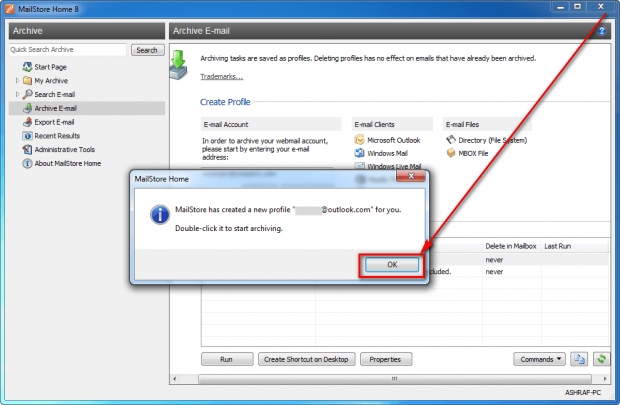Click the Administrative Tools icon
Screen dimensions: 620x405
pyautogui.click(x=27, y=150)
